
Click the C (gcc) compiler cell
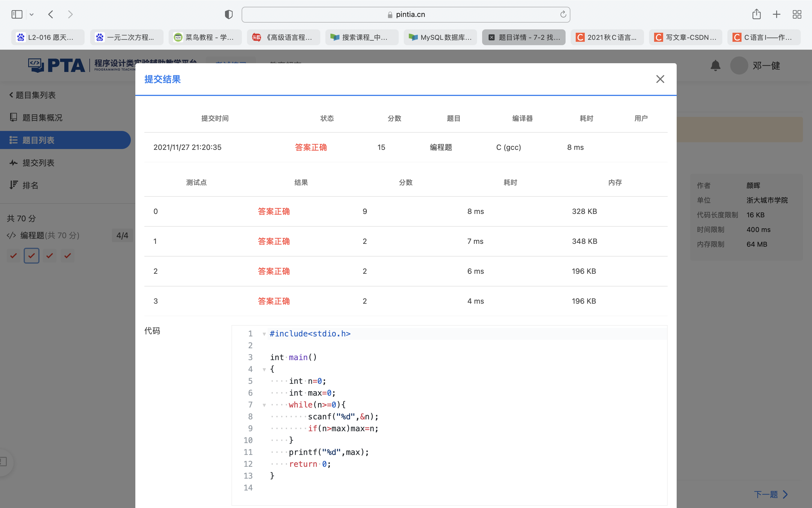coord(508,147)
